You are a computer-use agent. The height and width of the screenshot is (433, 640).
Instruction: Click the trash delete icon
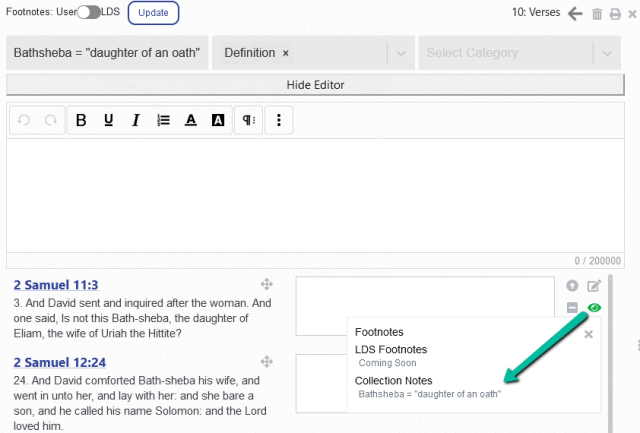click(x=597, y=13)
